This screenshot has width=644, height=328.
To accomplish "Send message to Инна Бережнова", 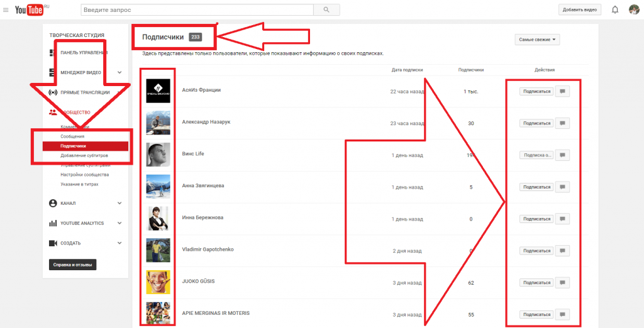I will click(562, 219).
